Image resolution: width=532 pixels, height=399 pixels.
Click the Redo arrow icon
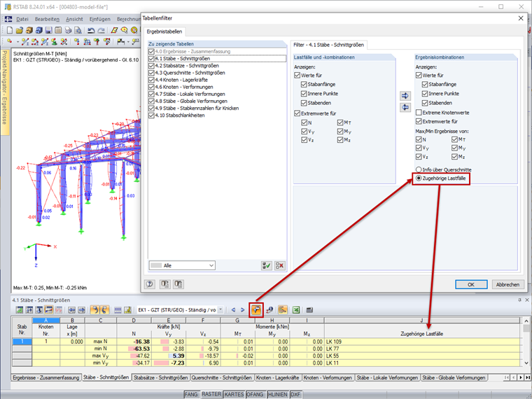click(101, 30)
